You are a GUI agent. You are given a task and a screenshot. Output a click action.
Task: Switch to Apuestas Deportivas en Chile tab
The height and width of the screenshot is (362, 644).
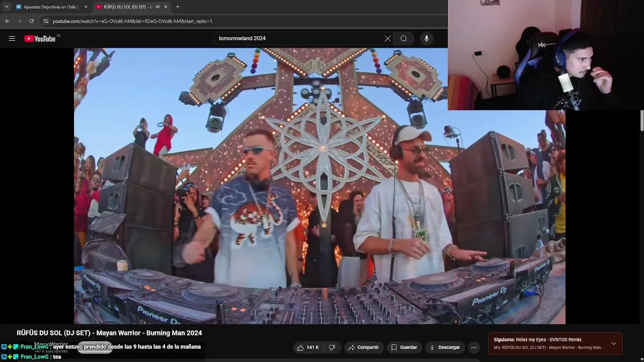(x=50, y=7)
